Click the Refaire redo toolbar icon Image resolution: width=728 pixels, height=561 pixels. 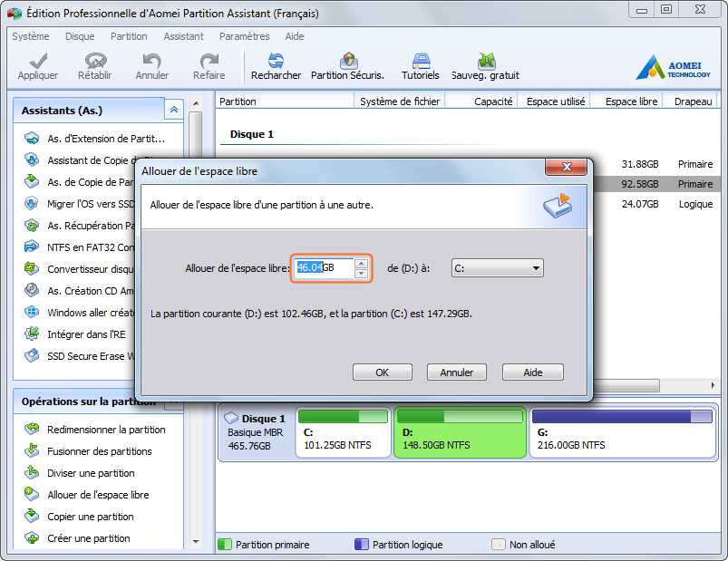click(x=209, y=61)
